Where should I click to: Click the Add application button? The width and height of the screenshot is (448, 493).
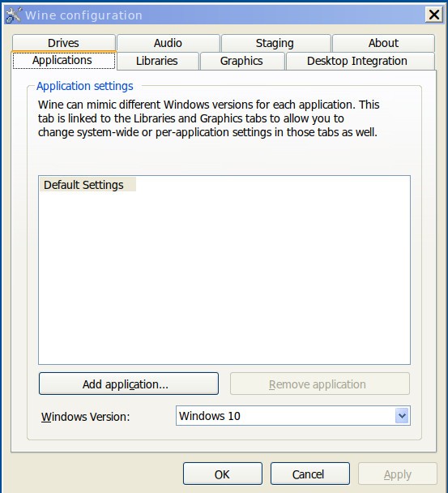pos(129,384)
